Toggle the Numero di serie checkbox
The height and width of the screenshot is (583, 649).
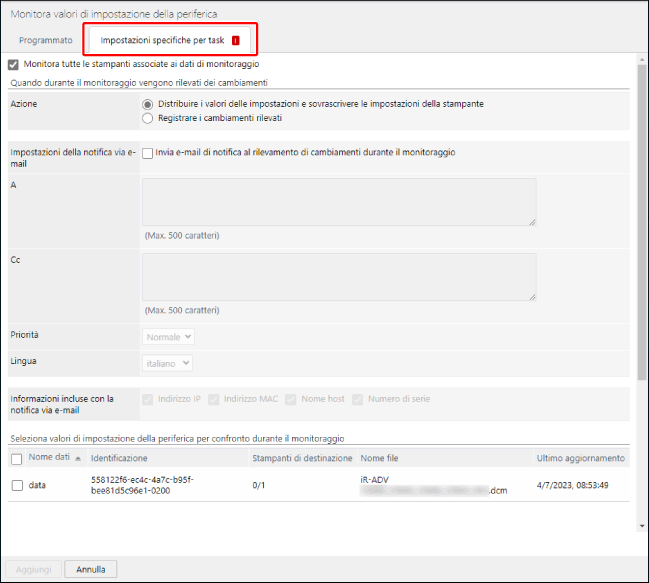click(x=359, y=399)
